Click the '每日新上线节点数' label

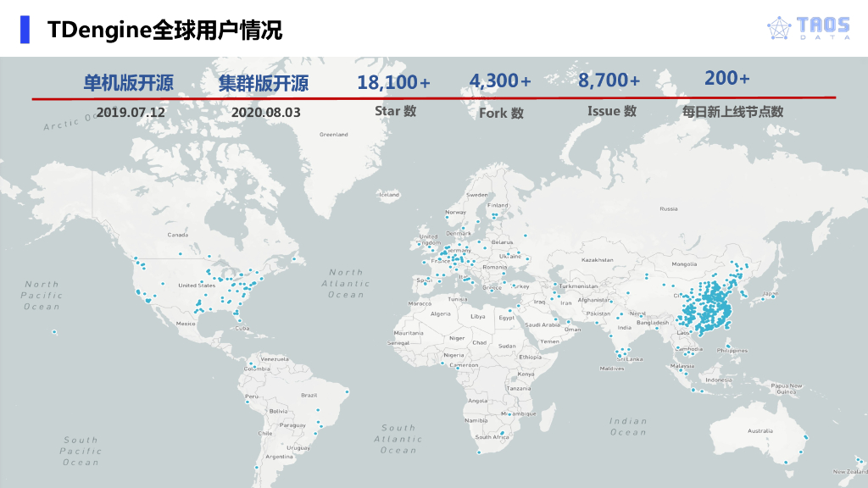[732, 112]
